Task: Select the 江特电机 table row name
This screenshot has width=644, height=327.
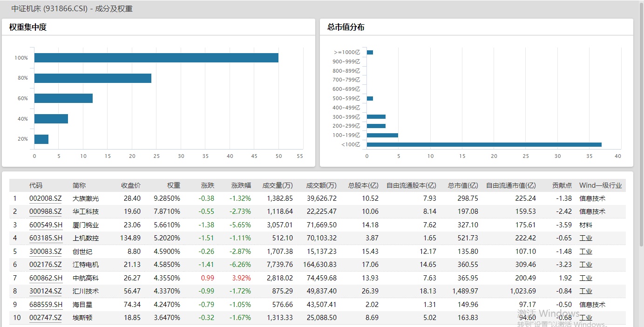Action: click(86, 265)
